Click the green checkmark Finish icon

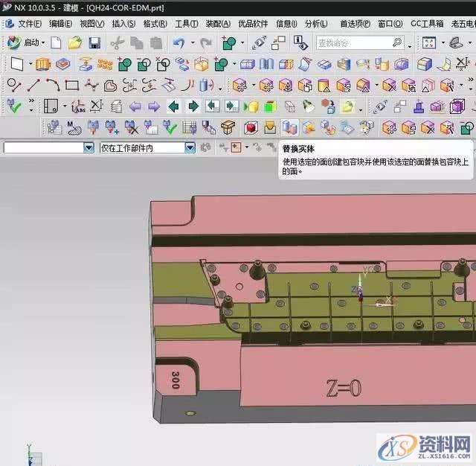[14, 106]
